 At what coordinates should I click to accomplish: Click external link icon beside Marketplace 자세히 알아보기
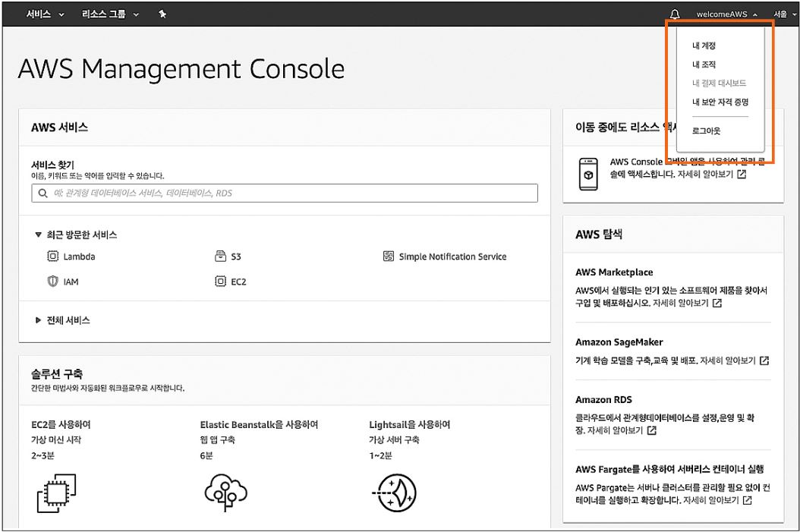tap(717, 303)
